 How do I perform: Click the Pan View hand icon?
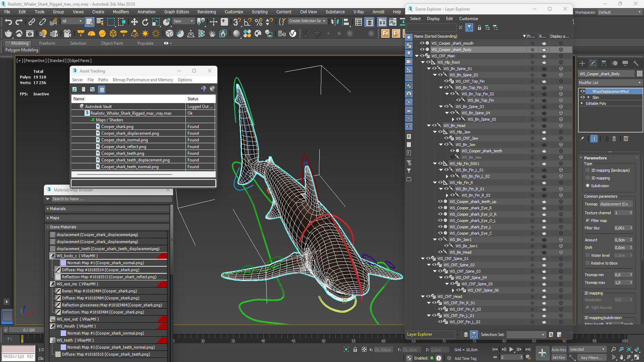622,357
